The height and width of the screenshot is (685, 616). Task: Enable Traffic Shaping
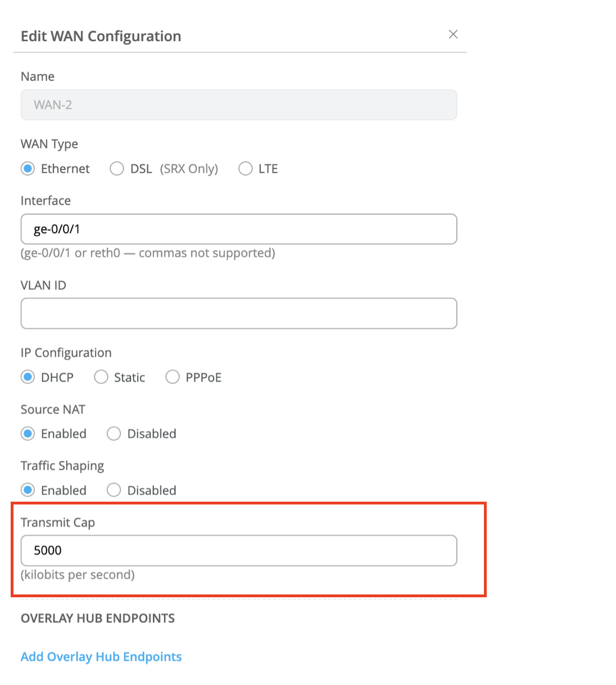(x=28, y=490)
